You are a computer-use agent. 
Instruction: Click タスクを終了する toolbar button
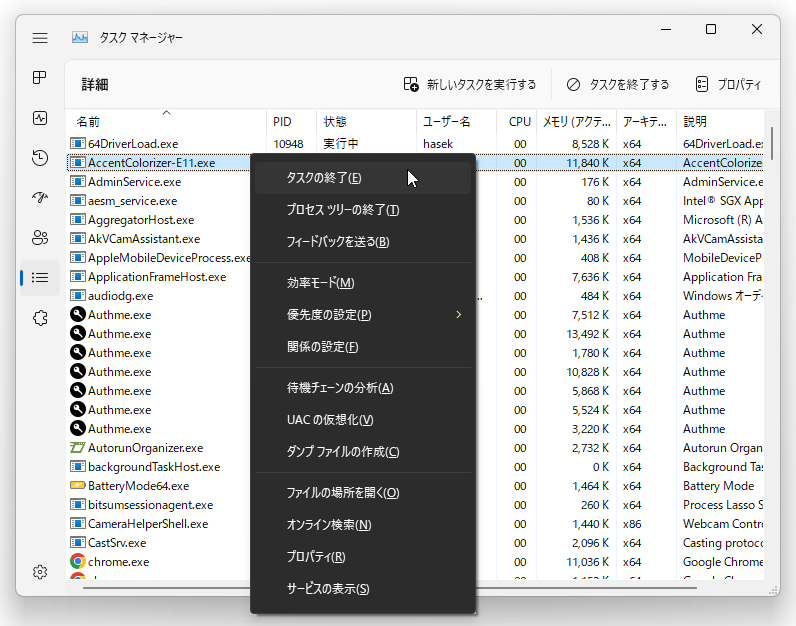tap(618, 84)
